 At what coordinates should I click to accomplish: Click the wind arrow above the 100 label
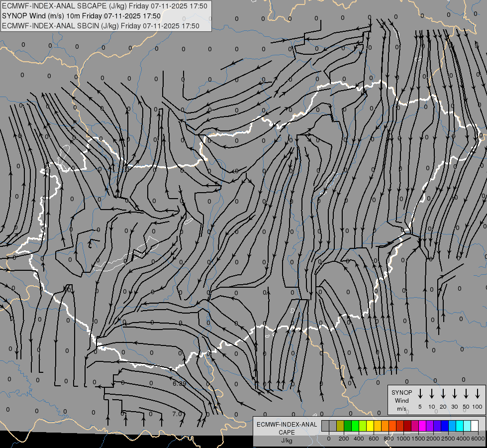pyautogui.click(x=478, y=394)
